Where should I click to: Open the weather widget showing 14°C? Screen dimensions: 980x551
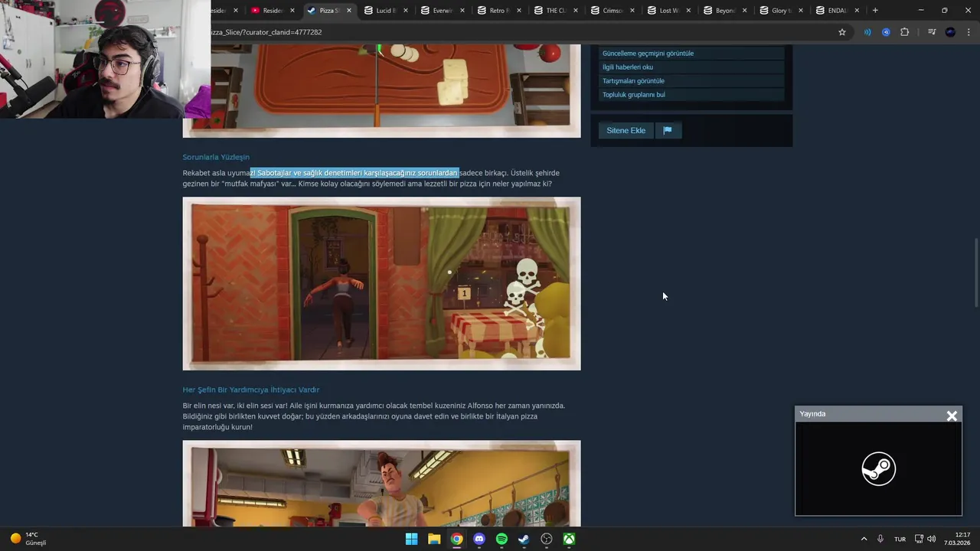pos(28,539)
